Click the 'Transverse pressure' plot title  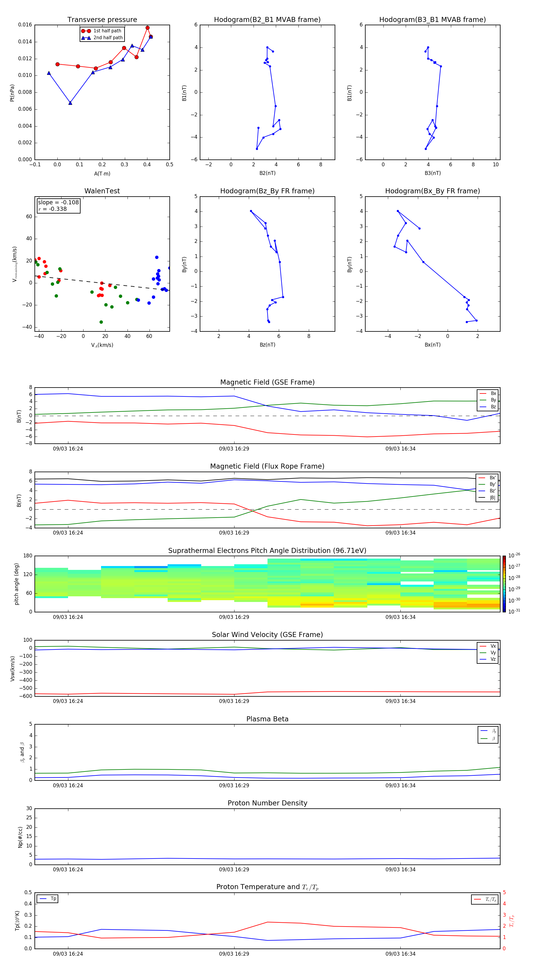coord(102,20)
